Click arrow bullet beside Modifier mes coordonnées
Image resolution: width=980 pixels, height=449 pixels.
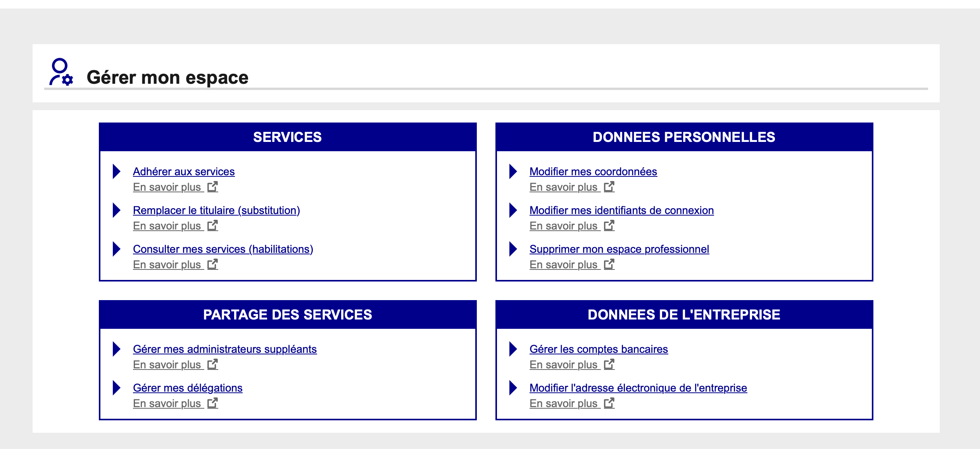[513, 171]
